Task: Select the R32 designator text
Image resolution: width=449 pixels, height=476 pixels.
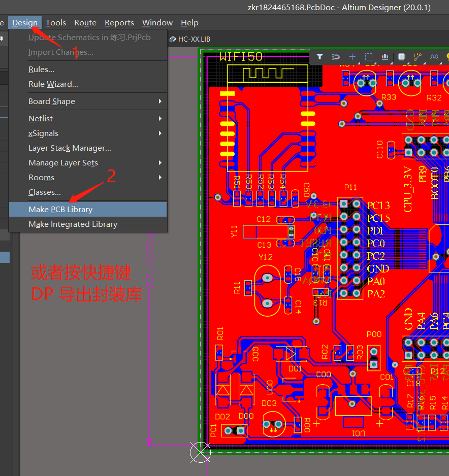Action: (x=434, y=98)
